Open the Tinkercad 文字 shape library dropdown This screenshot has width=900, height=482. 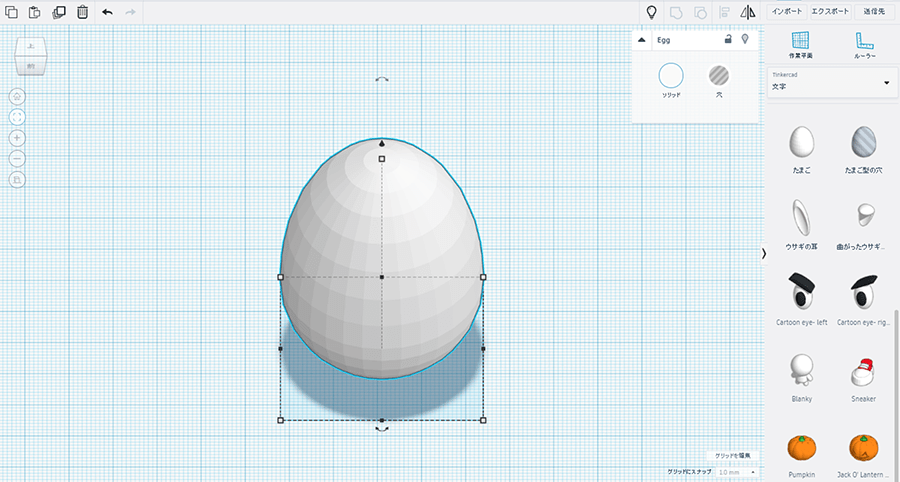click(x=831, y=83)
